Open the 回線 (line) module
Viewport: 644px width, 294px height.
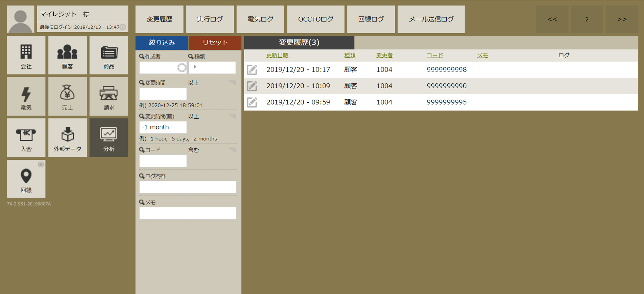tap(26, 179)
